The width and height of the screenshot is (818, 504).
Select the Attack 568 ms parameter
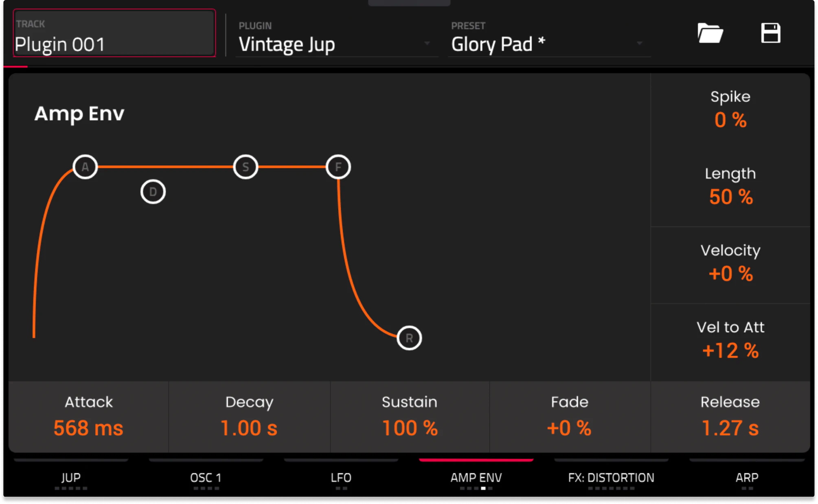tap(88, 417)
